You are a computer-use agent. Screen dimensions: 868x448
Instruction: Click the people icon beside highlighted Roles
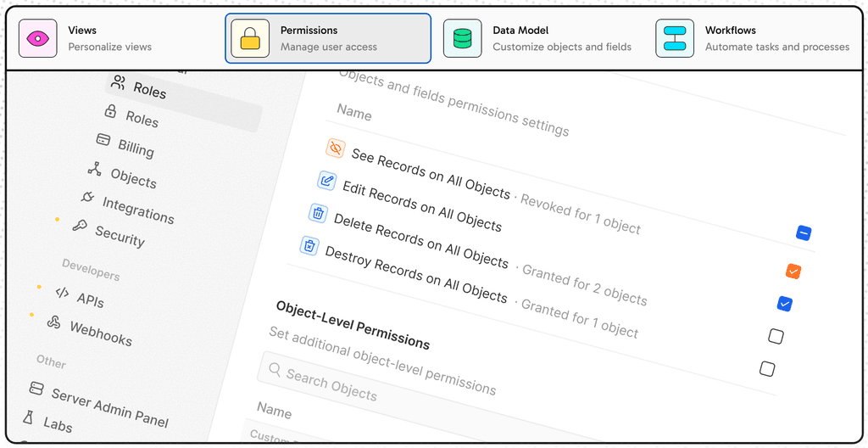[x=117, y=82]
